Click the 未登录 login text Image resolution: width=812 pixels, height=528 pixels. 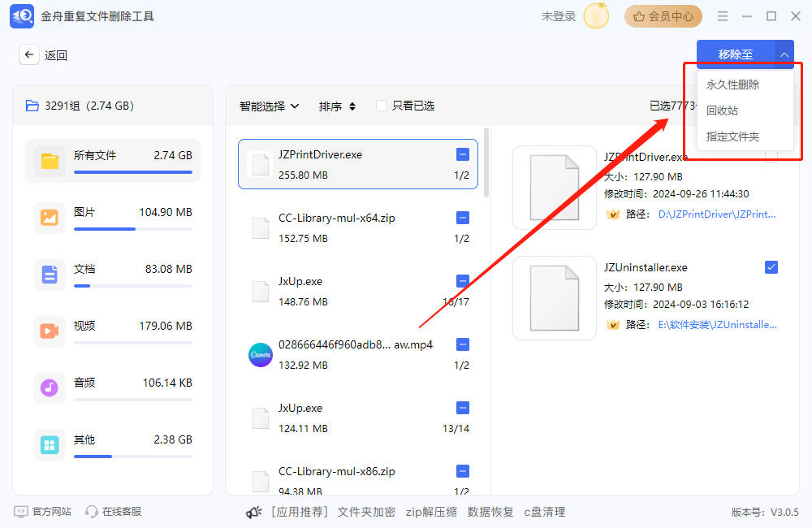pos(559,16)
